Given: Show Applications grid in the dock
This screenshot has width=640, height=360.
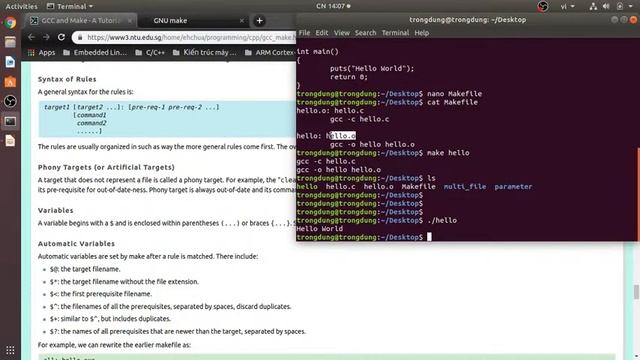Looking at the screenshot, I should (x=10, y=350).
